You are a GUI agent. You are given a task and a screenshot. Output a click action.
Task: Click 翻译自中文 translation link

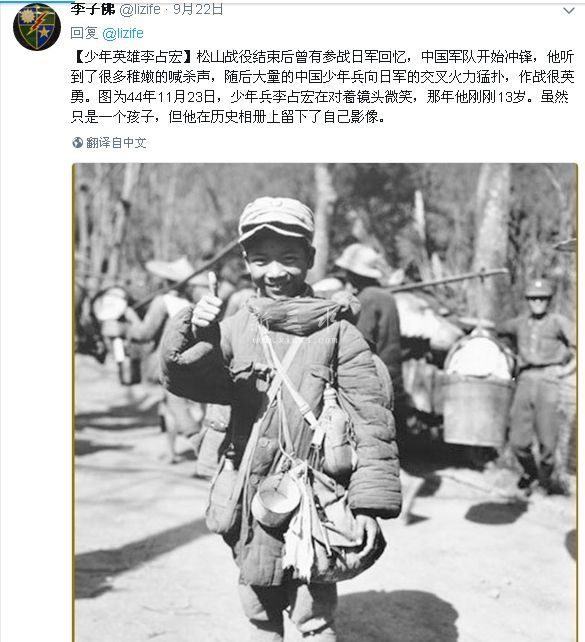tap(116, 142)
